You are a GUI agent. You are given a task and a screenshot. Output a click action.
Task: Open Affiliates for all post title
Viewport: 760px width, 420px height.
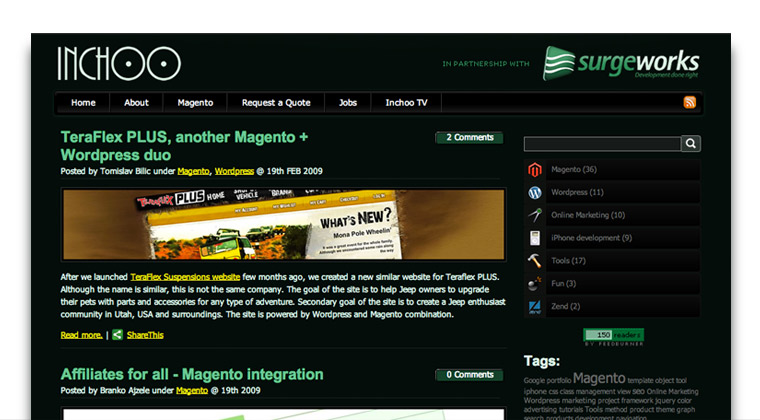click(192, 374)
